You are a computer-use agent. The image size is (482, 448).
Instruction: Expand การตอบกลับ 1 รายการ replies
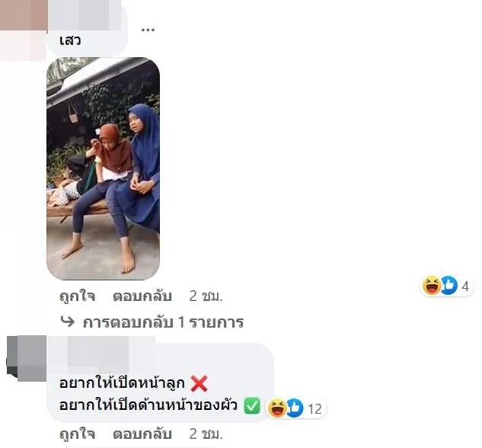(x=163, y=322)
